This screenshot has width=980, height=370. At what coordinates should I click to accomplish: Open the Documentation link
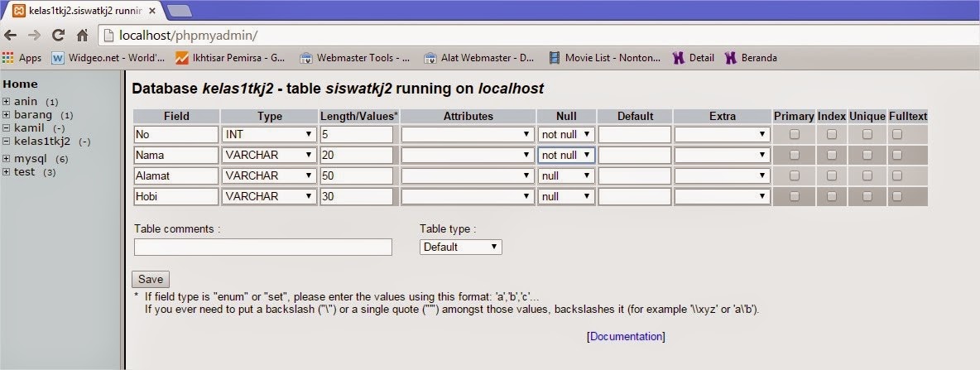click(x=627, y=336)
